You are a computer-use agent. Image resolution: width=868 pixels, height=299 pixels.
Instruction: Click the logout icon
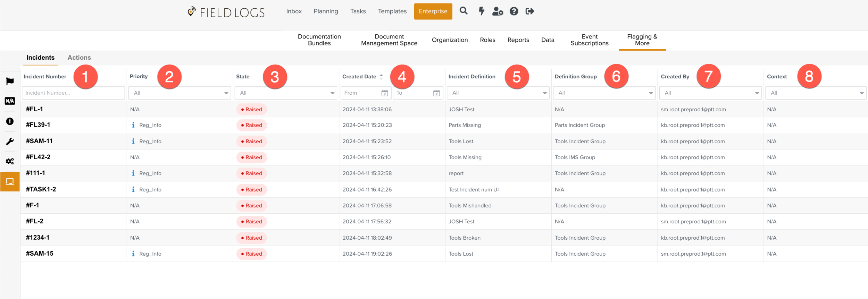[530, 11]
